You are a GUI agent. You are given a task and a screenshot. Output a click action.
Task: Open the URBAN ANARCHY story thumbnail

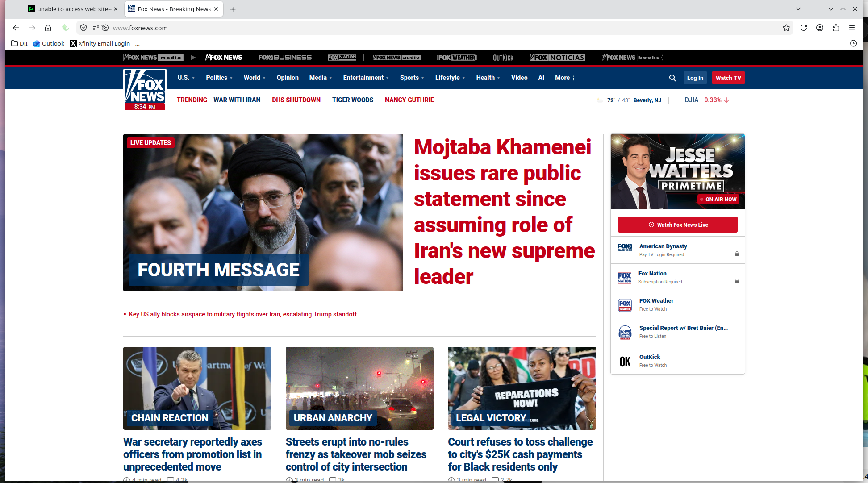pos(359,388)
